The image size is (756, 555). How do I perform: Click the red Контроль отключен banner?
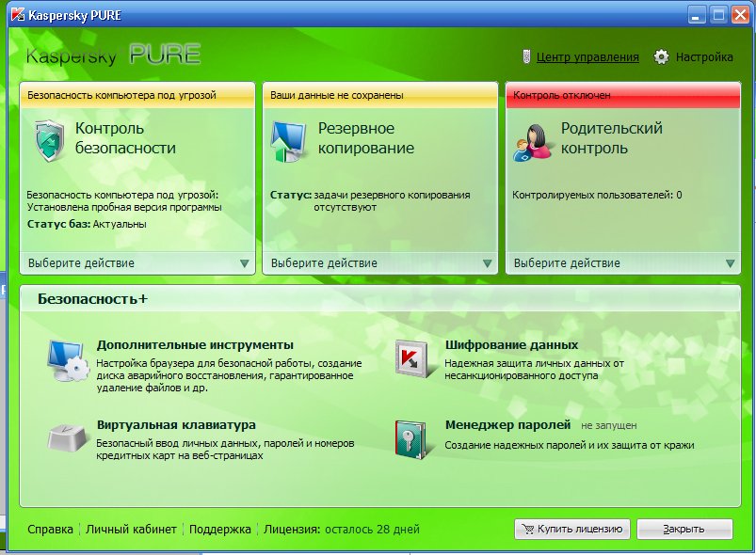[x=623, y=95]
